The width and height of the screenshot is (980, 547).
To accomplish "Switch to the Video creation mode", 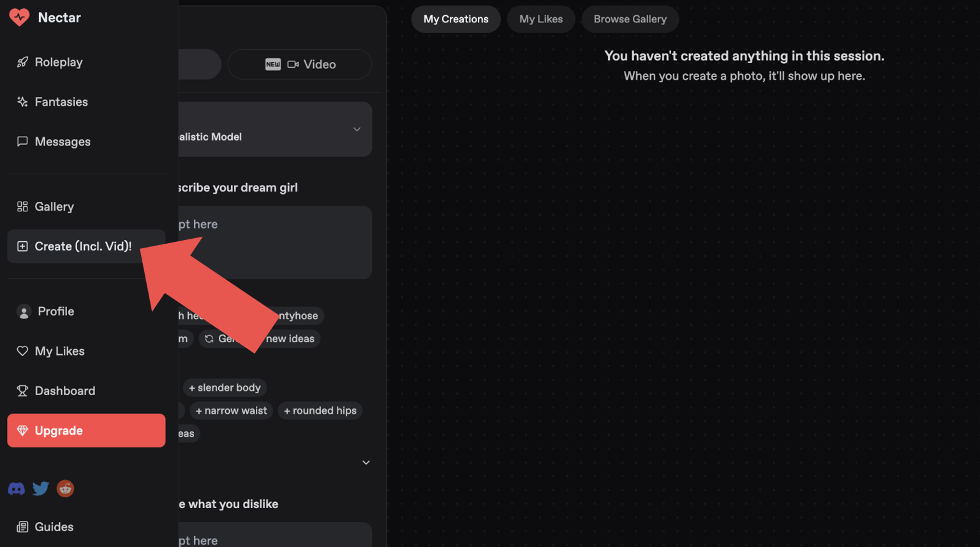I will 300,64.
